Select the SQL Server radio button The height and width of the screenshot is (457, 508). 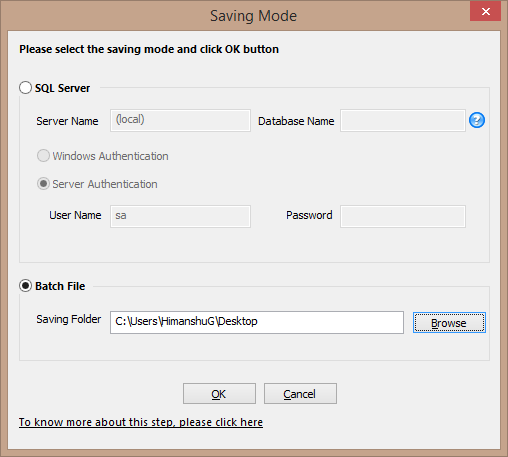click(25, 88)
